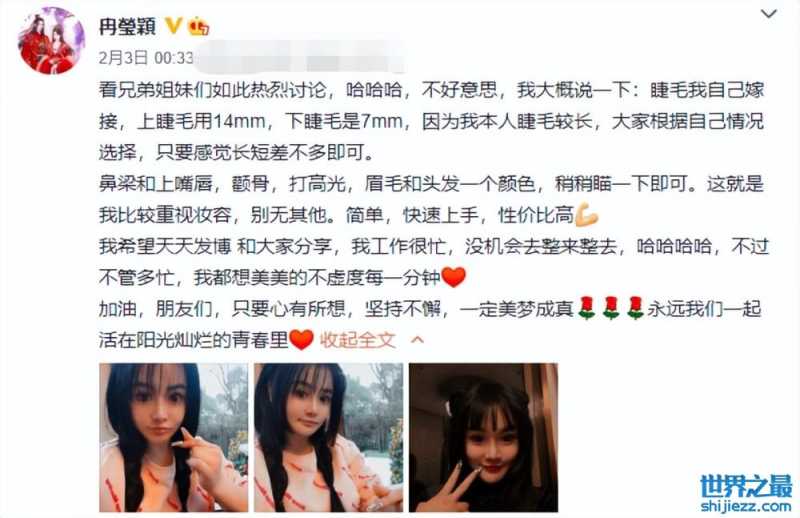Screen dimensions: 800x518
Task: Click the username 冉莹颖
Action: (128, 26)
